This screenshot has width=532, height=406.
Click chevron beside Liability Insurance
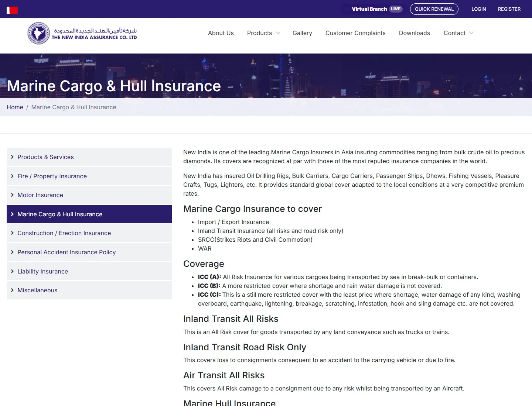(12, 271)
